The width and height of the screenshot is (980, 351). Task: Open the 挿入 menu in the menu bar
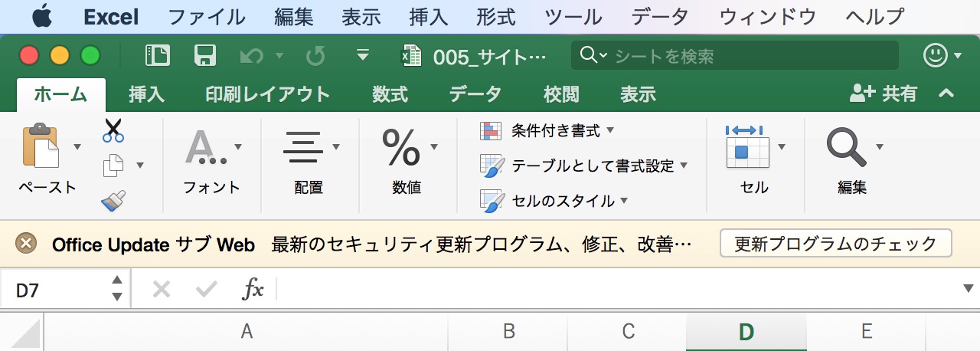tap(429, 16)
